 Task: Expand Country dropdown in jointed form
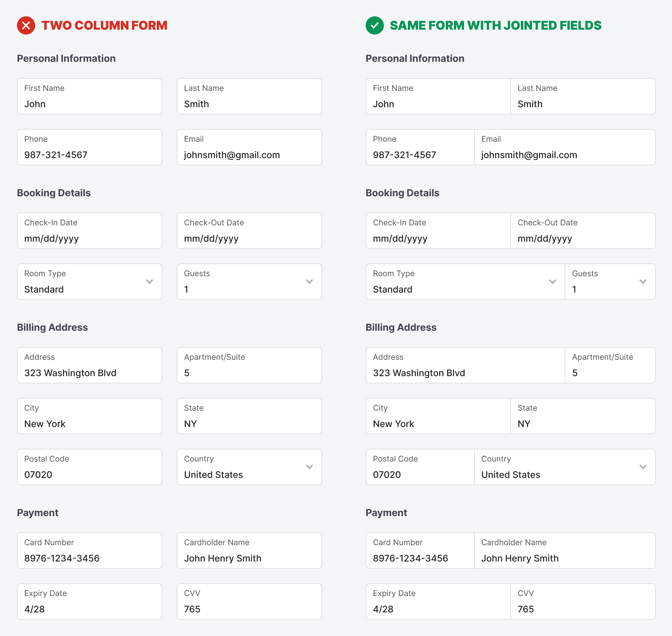[x=643, y=467]
